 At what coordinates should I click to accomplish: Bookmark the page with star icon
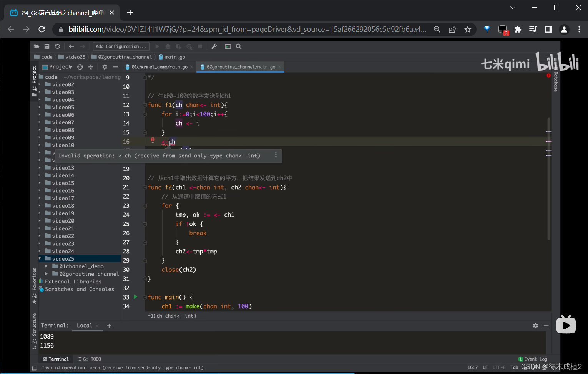[x=468, y=30]
